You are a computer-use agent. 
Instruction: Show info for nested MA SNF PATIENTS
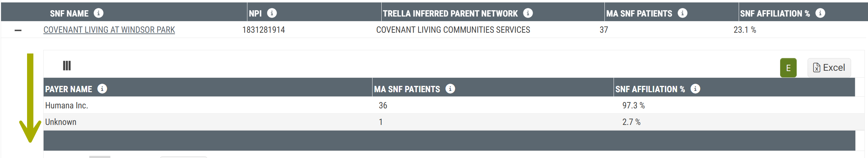(450, 89)
